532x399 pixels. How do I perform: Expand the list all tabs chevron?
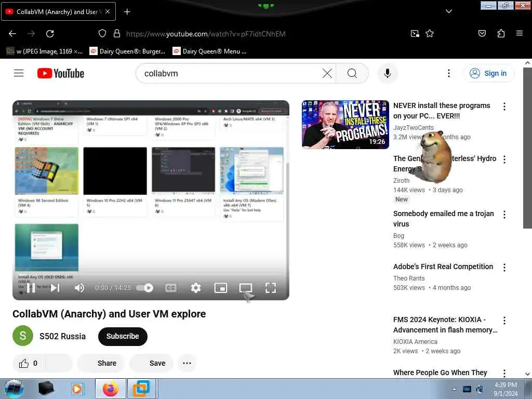click(x=448, y=11)
